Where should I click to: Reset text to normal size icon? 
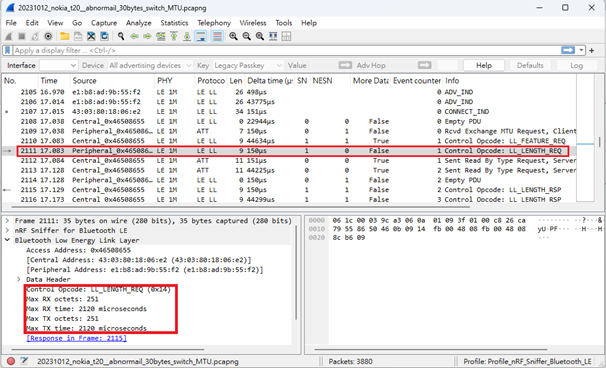click(x=260, y=36)
